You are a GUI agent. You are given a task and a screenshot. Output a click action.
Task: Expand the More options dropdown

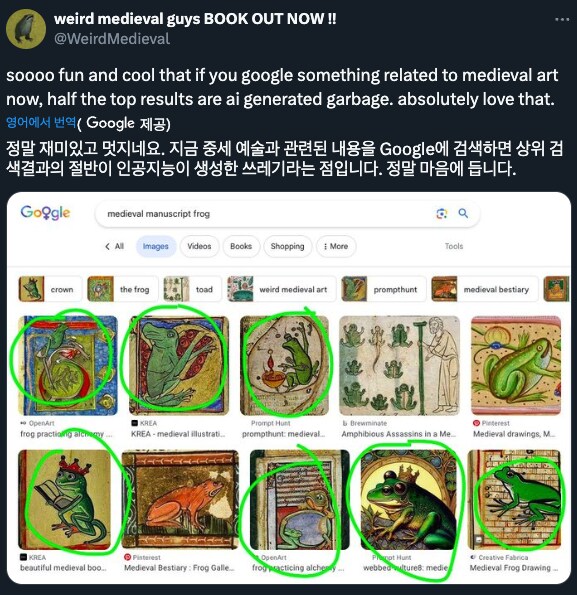tap(336, 246)
